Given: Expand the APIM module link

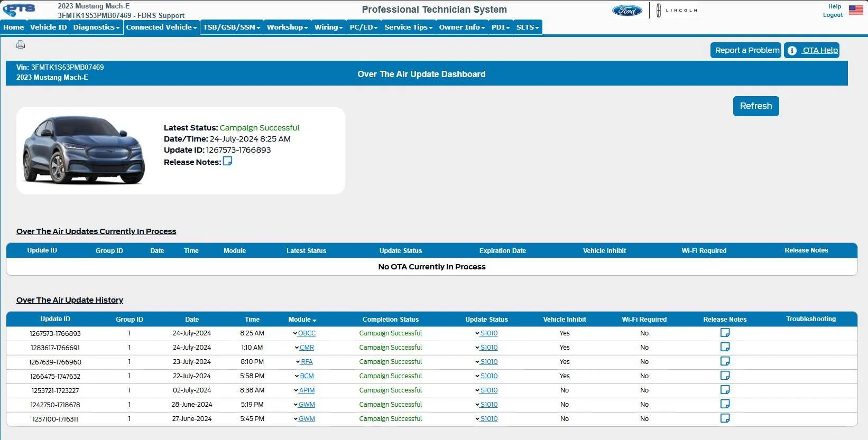Looking at the screenshot, I should (304, 390).
